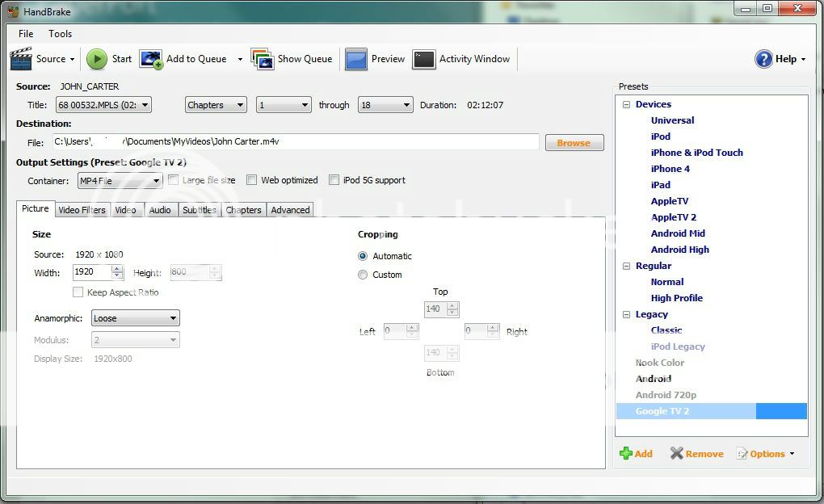
Task: Start the encoding process
Action: tap(109, 58)
